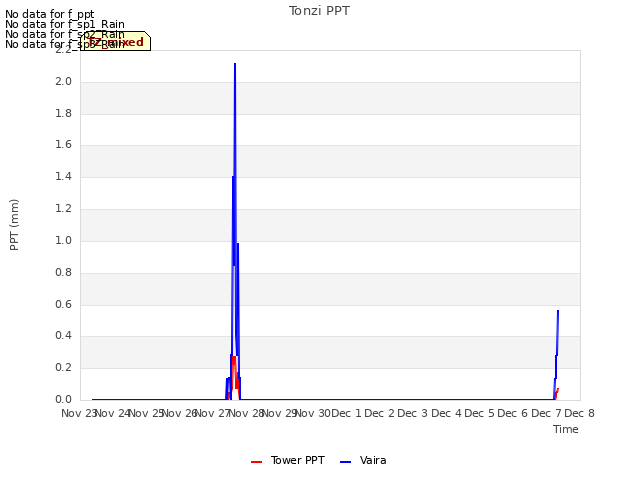
Task: Click the 'Dec 5' x-axis date label
Action: click(480, 413)
